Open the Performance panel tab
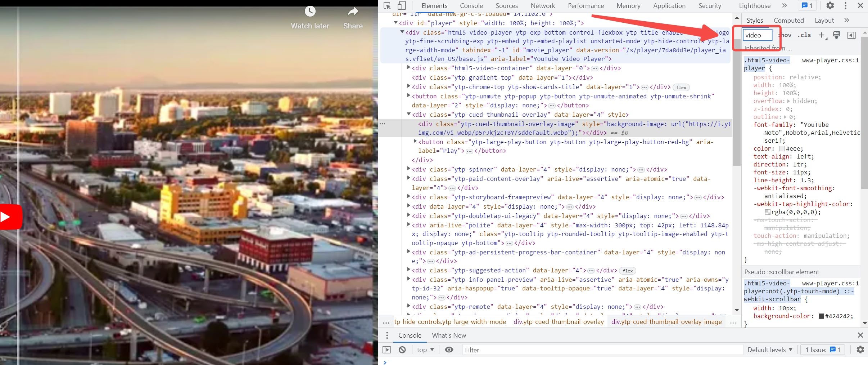 tap(586, 6)
